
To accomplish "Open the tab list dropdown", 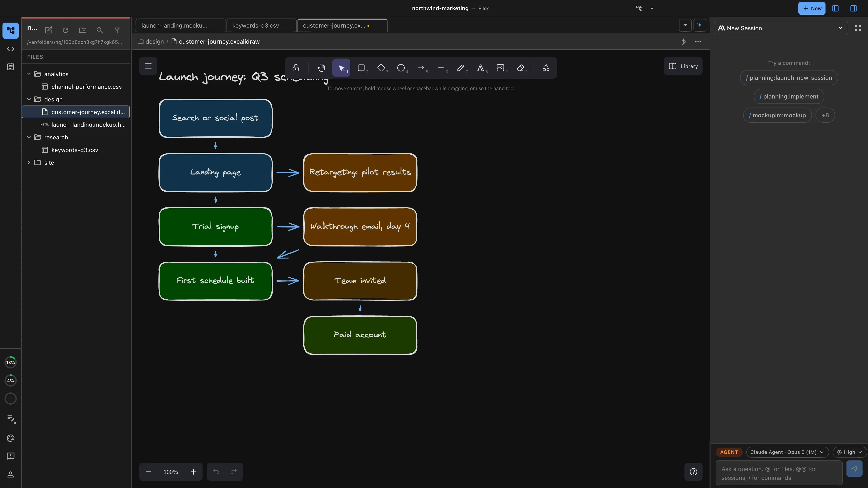I will click(x=685, y=25).
